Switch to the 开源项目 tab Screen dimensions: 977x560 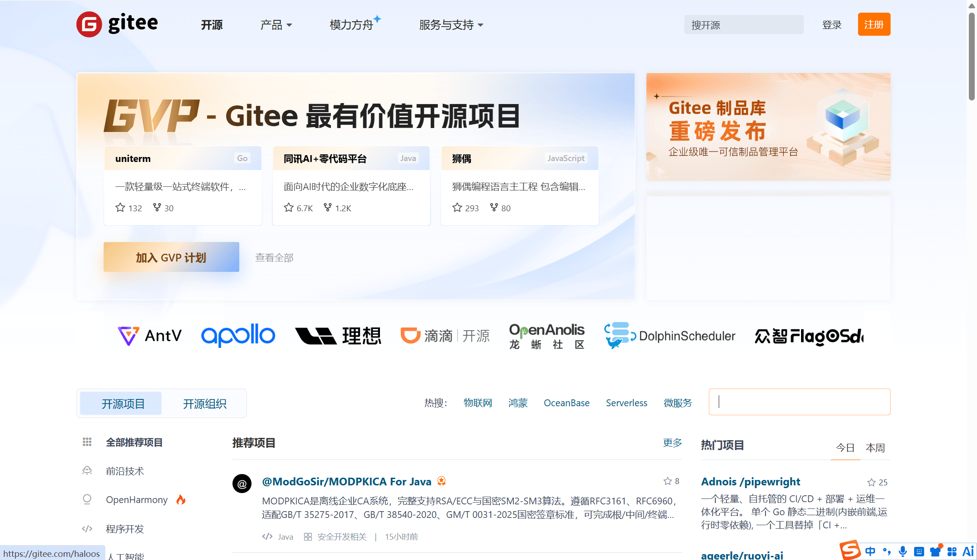click(x=121, y=403)
